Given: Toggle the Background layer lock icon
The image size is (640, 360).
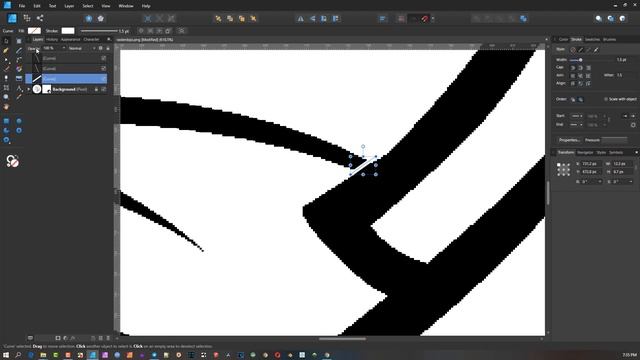Looking at the screenshot, I should click(96, 89).
